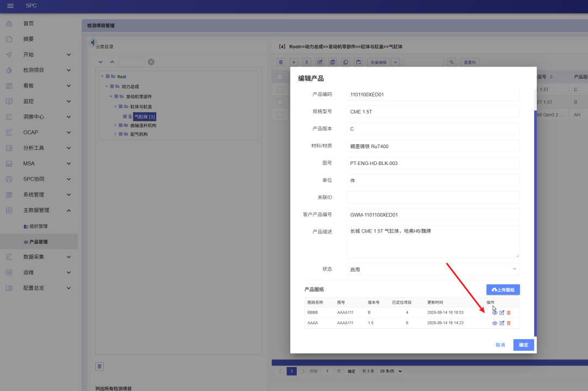Click the 单位 field
The image size is (588, 391).
pyautogui.click(x=433, y=180)
